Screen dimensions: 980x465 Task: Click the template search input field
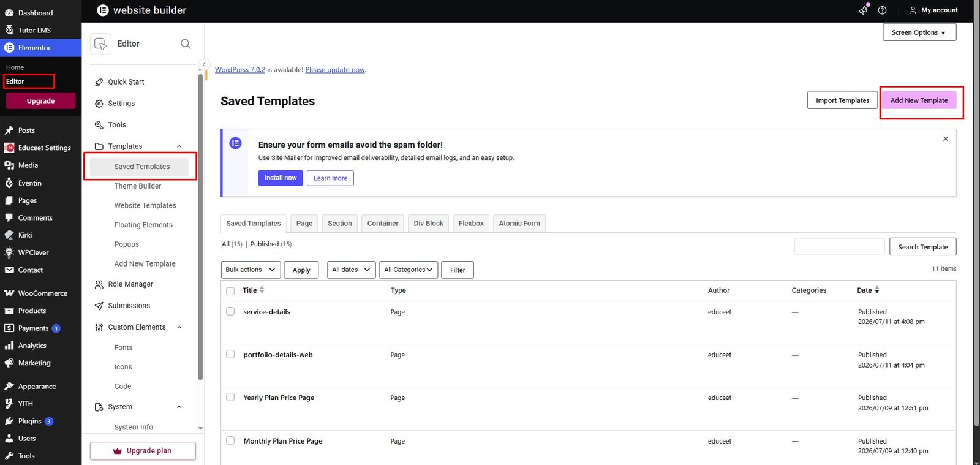(x=840, y=246)
